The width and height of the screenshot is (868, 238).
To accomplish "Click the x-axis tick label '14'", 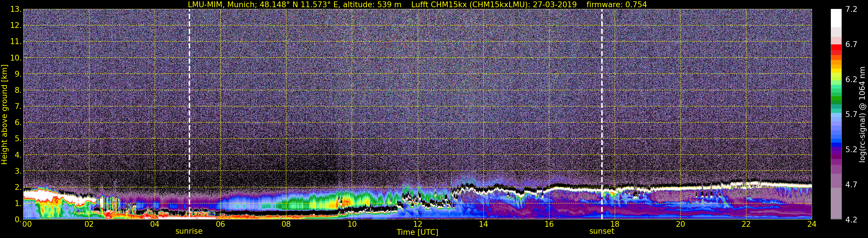I will 483,224.
